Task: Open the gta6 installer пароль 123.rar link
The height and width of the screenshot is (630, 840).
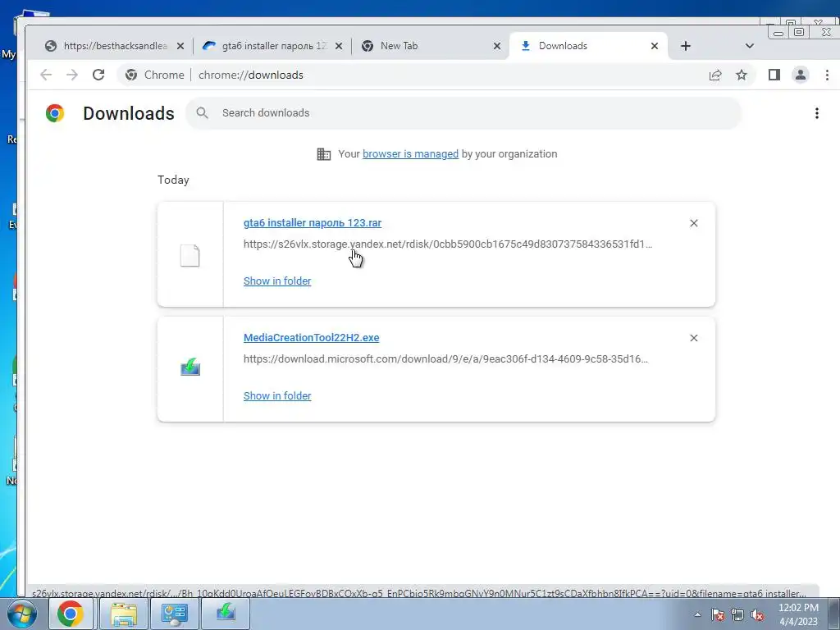Action: point(313,223)
